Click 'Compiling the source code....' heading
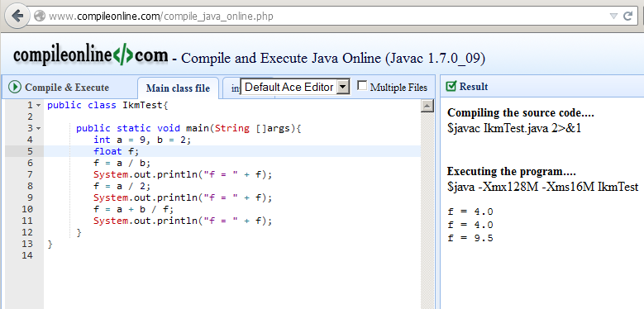This screenshot has height=309, width=644. pyautogui.click(x=521, y=113)
